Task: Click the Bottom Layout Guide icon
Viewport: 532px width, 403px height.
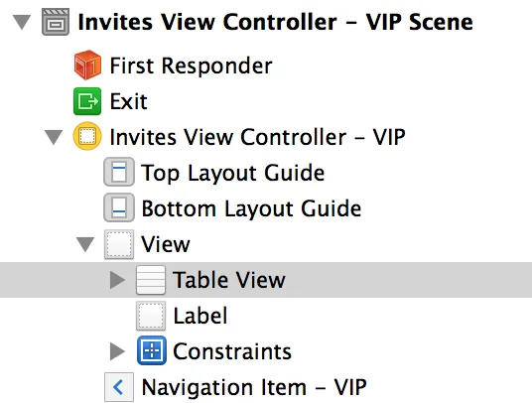Action: tap(119, 207)
